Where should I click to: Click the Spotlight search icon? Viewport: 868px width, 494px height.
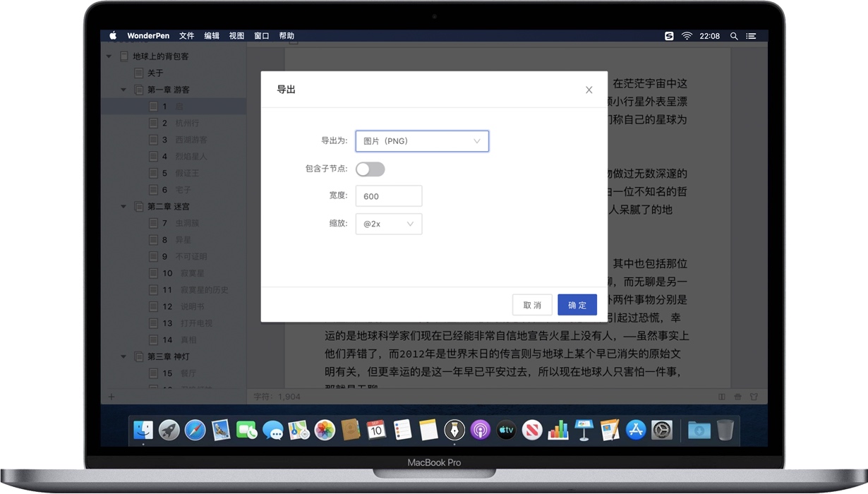(x=734, y=36)
